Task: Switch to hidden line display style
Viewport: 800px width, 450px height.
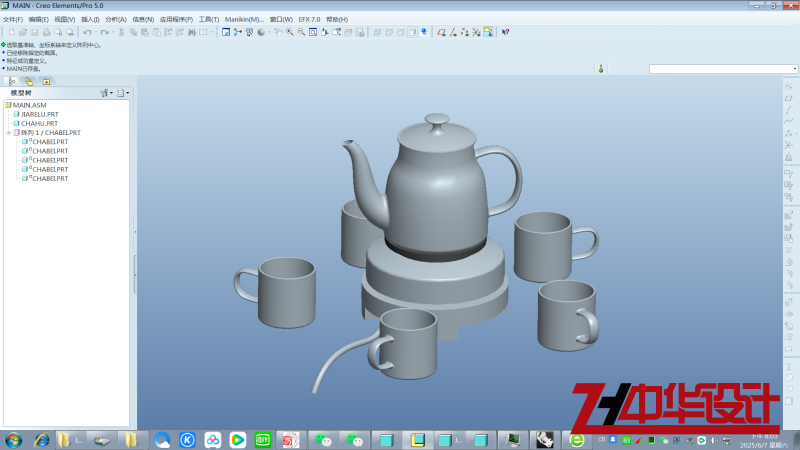Action: [x=389, y=32]
